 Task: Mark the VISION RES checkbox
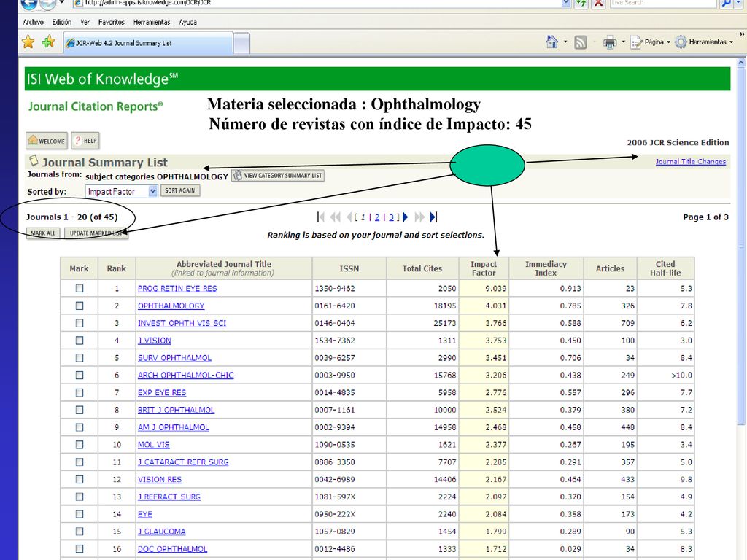pyautogui.click(x=80, y=480)
